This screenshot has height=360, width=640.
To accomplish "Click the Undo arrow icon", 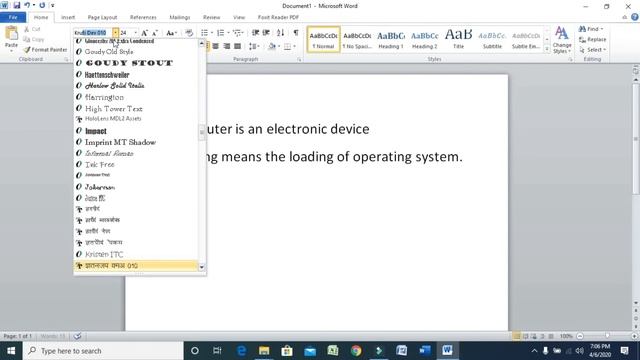I will pos(27,5).
